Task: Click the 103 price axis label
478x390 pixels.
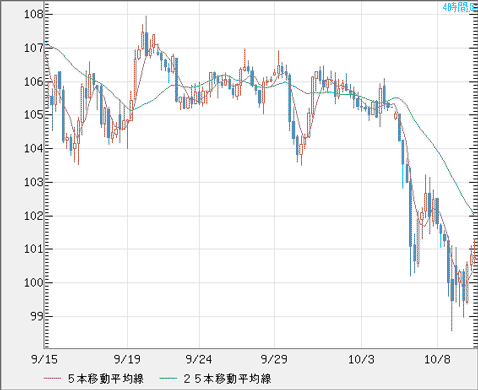Action: (x=33, y=182)
